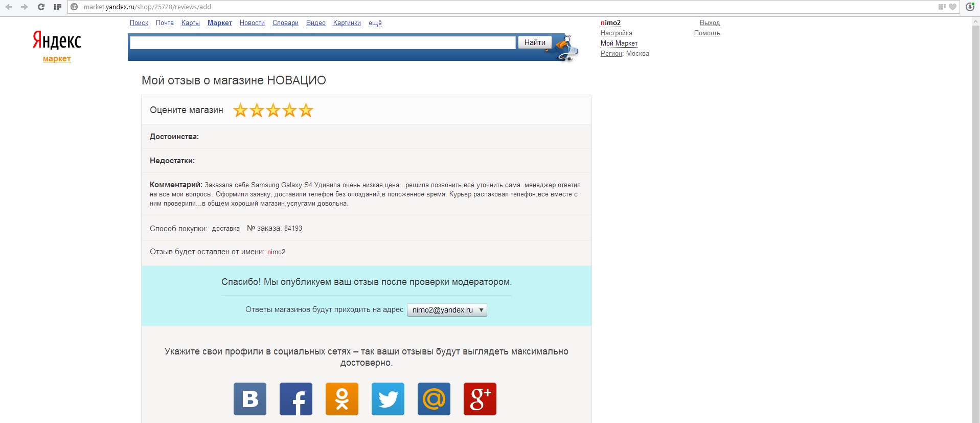Screen dimensions: 980x423
Task: Click the heart bookmark icon in address bar
Action: (952, 7)
